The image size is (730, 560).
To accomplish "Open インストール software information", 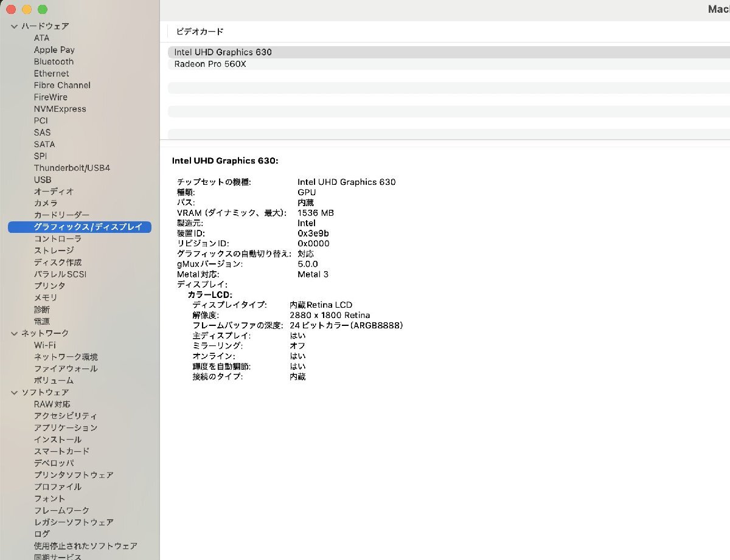I will (x=58, y=440).
